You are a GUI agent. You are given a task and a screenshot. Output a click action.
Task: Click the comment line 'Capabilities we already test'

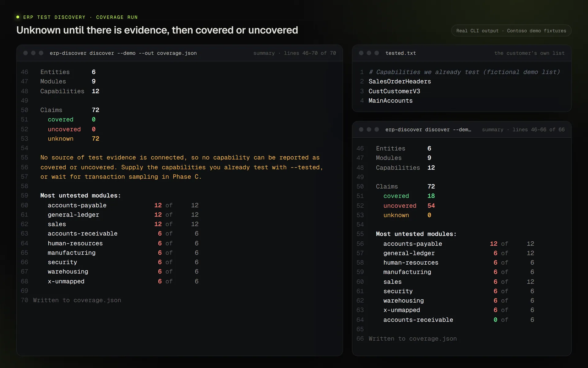[464, 72]
